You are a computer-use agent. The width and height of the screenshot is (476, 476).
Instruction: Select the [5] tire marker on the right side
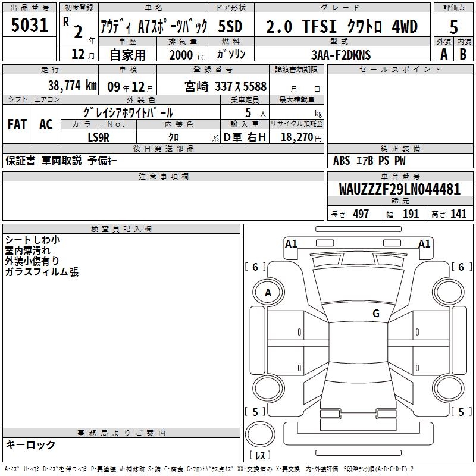click(x=460, y=412)
